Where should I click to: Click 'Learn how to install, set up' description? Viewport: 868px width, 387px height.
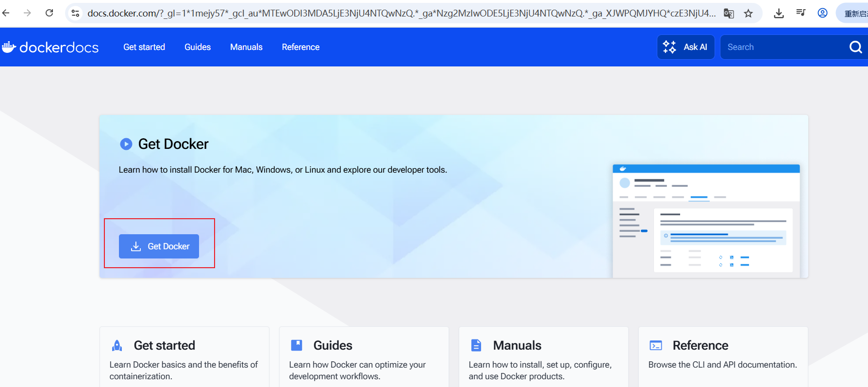click(540, 371)
